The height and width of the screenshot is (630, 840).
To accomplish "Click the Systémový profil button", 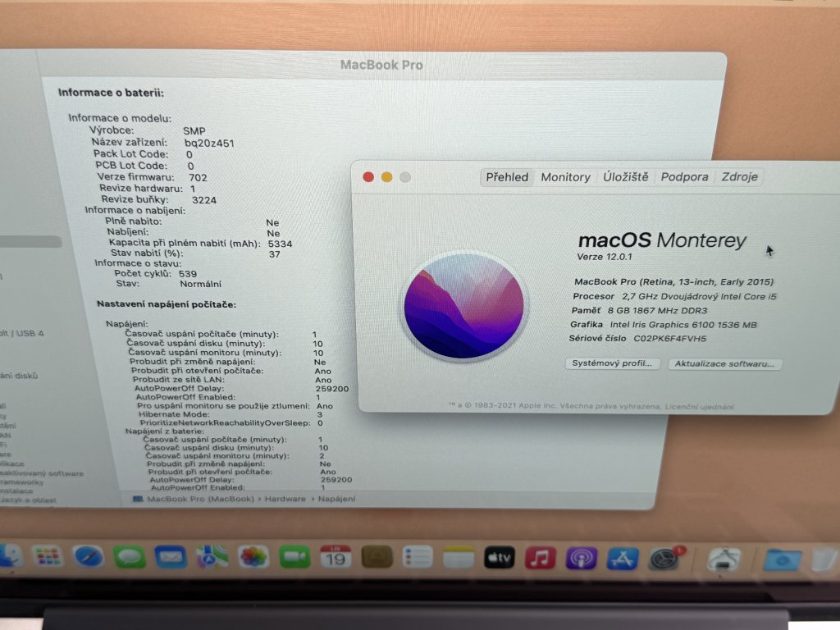I will 613,363.
